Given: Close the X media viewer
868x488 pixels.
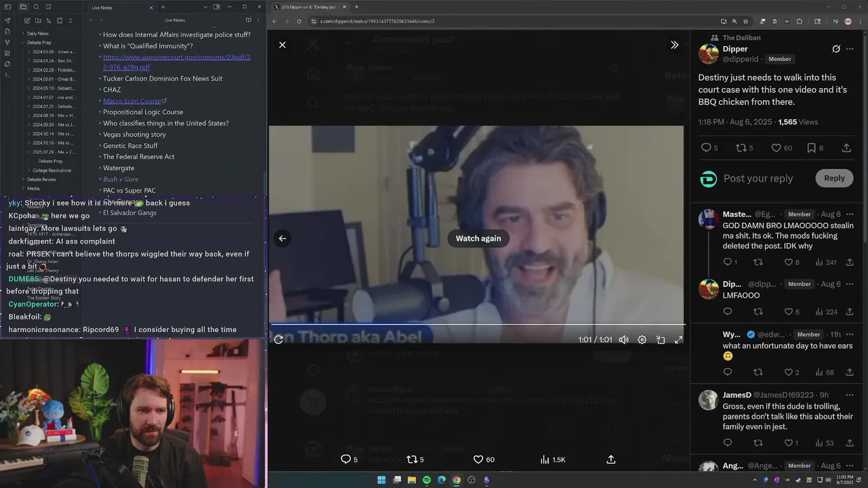Looking at the screenshot, I should point(282,45).
